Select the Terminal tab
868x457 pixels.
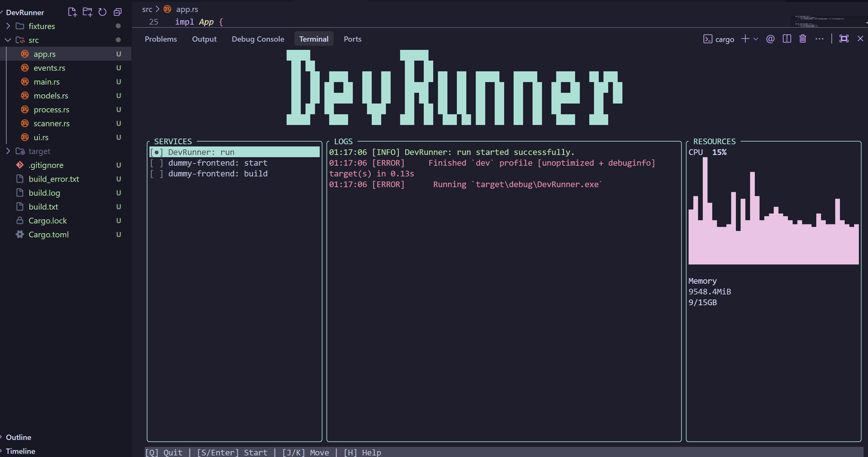pyautogui.click(x=314, y=39)
